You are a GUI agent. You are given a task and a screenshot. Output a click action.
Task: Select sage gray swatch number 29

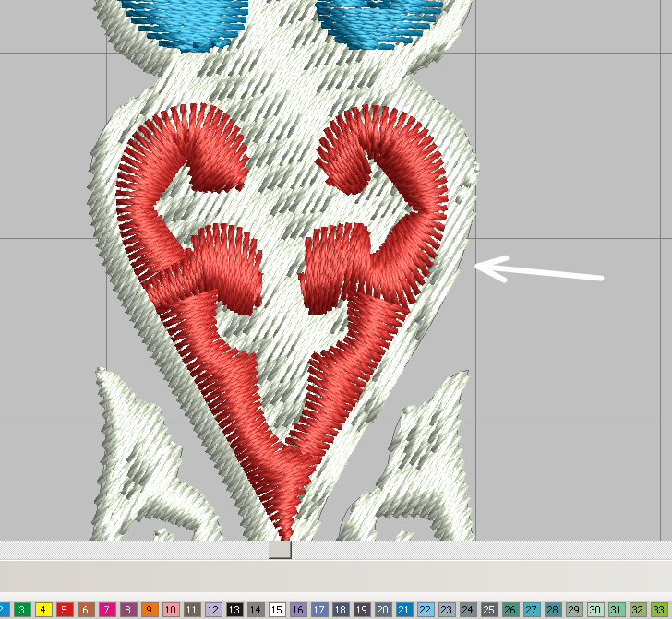coord(574,610)
